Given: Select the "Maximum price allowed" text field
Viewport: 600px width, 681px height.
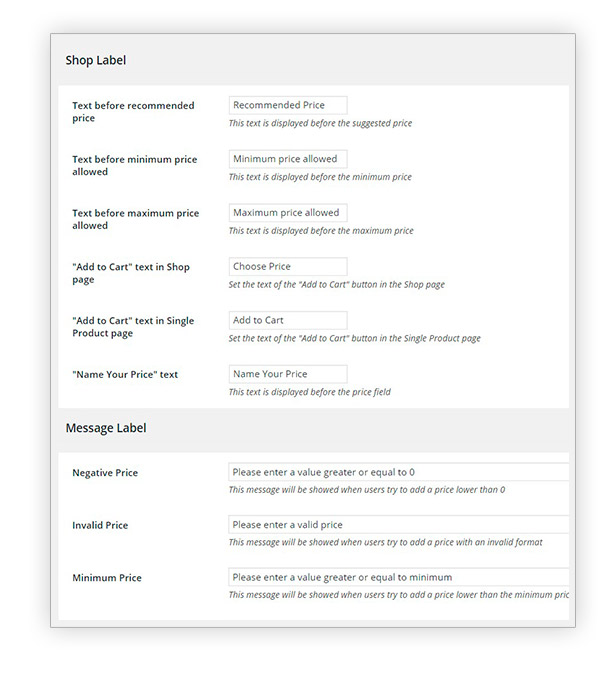Looking at the screenshot, I should [x=288, y=213].
